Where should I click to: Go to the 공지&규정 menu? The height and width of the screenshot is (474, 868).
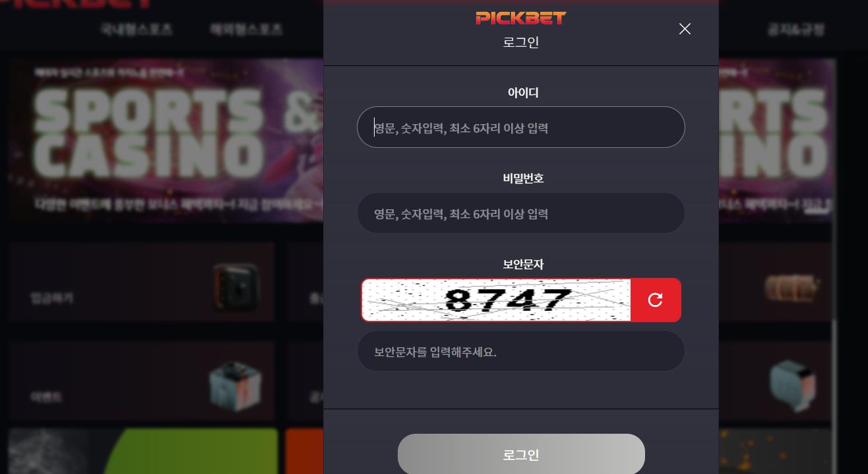click(x=795, y=29)
